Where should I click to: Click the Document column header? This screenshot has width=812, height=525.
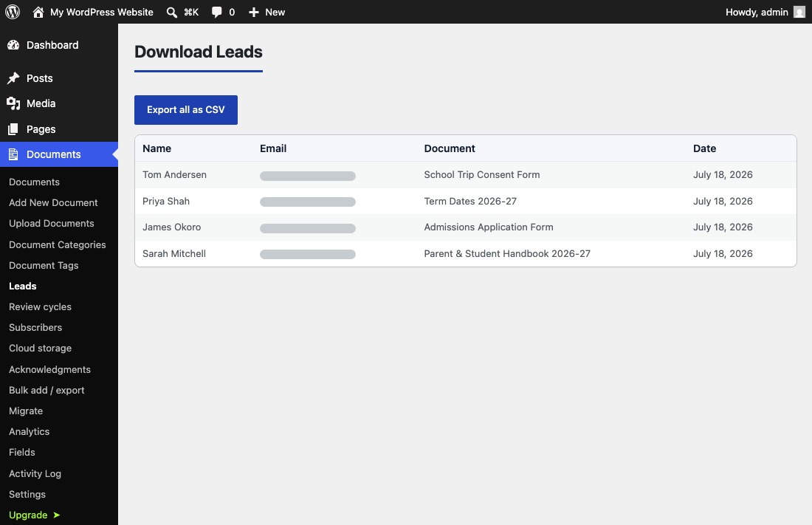pyautogui.click(x=450, y=148)
